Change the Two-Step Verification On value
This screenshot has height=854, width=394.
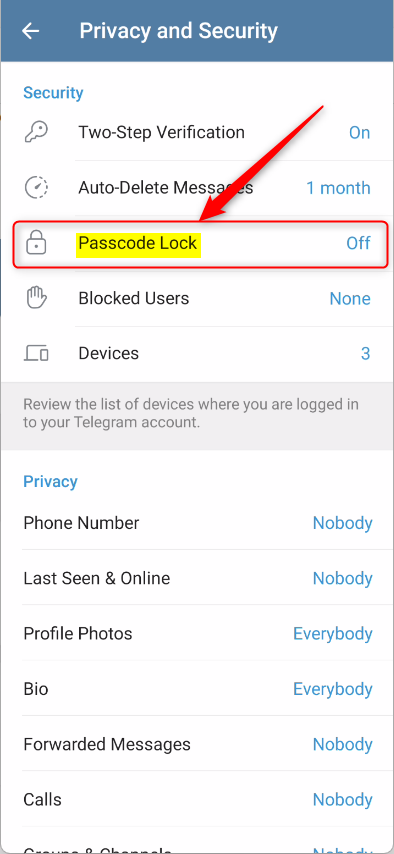tap(360, 132)
